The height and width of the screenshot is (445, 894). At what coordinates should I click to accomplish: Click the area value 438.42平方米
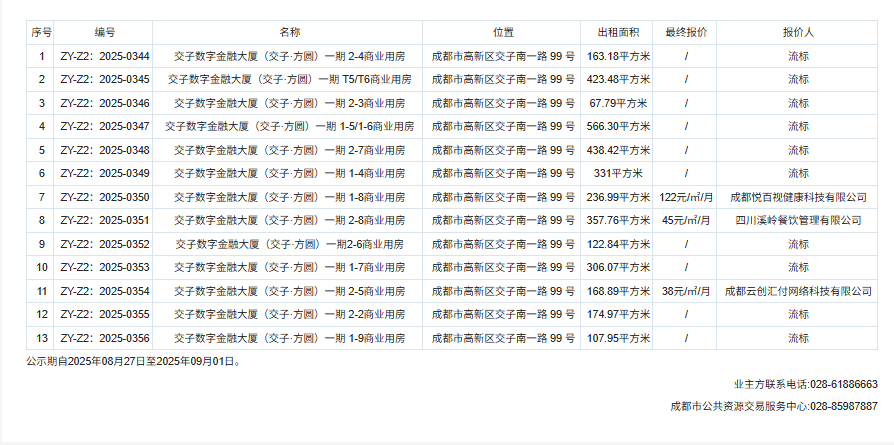point(618,150)
